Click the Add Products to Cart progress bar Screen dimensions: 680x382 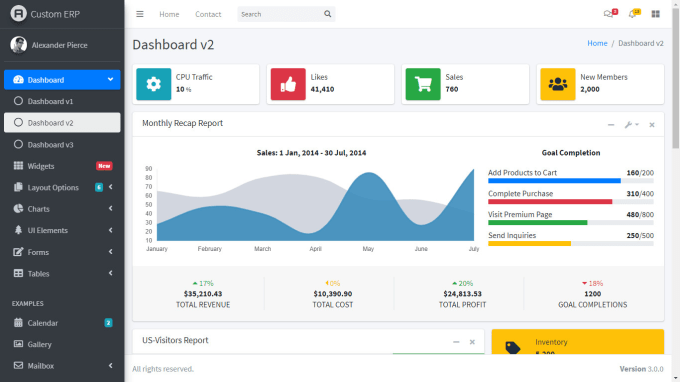(x=571, y=181)
